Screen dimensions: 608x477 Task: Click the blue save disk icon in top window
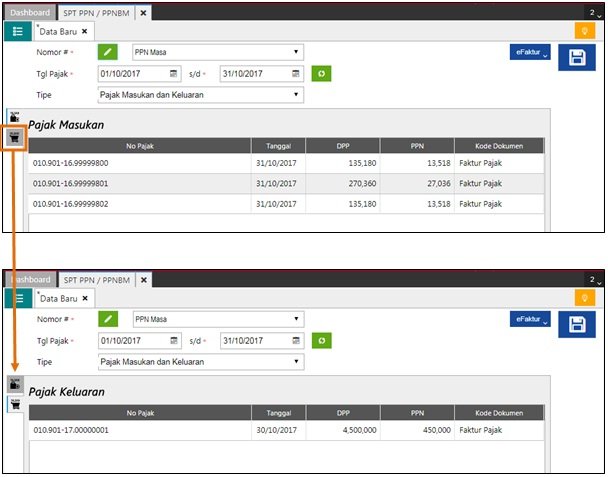tap(576, 59)
